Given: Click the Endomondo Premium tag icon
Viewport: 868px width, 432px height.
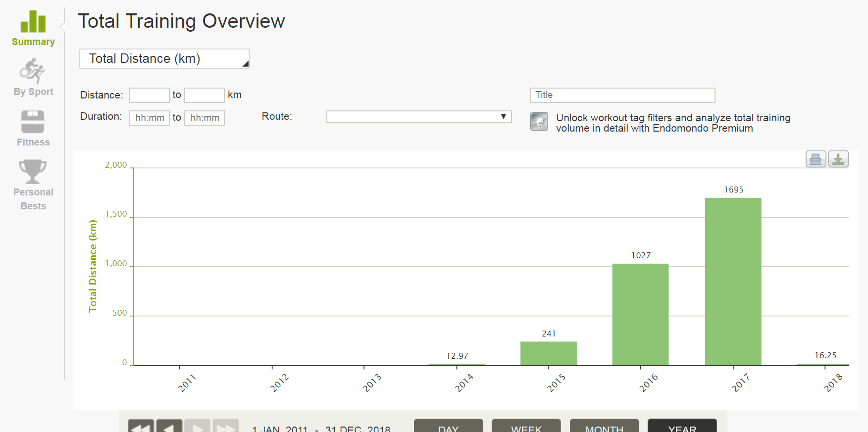Looking at the screenshot, I should tap(539, 122).
